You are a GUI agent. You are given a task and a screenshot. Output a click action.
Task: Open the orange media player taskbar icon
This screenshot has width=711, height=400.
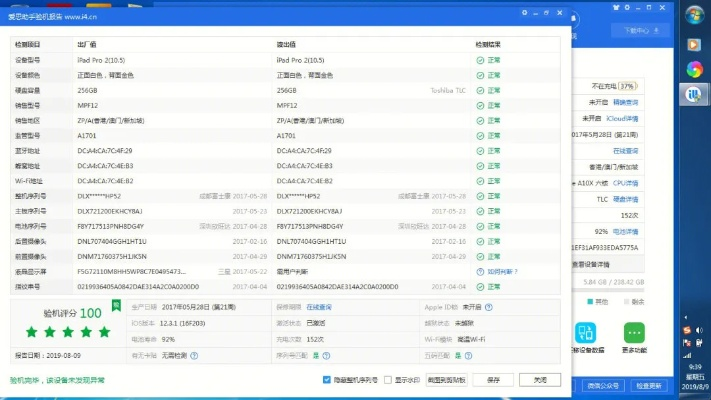click(x=692, y=44)
